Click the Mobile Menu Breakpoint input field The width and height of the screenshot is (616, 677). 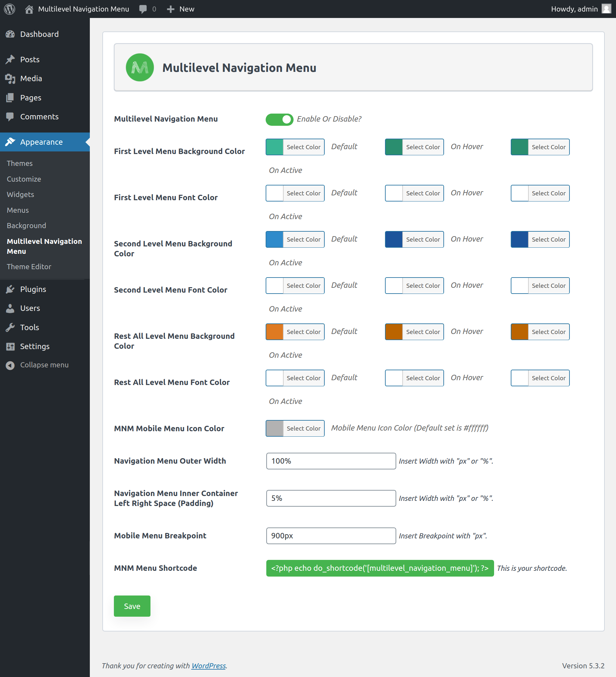331,536
